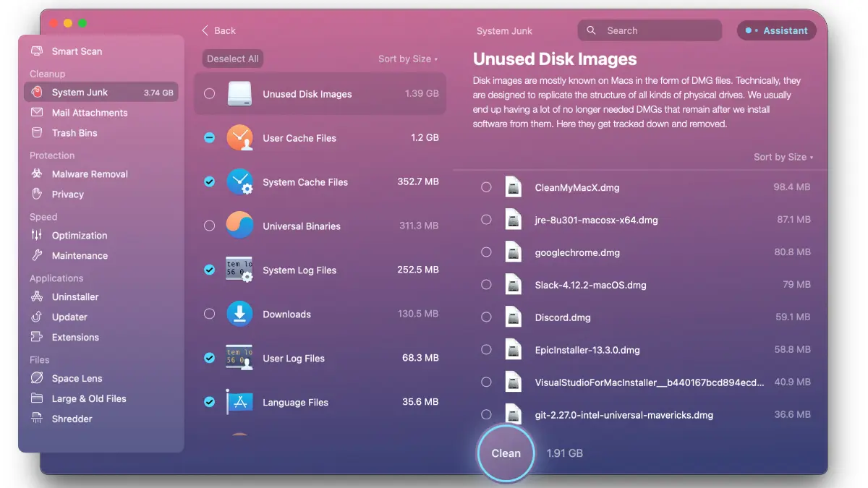Select the EpicInstaller-13.3.0.dmg checkbox
Screen dimensions: 868x488
(x=486, y=350)
